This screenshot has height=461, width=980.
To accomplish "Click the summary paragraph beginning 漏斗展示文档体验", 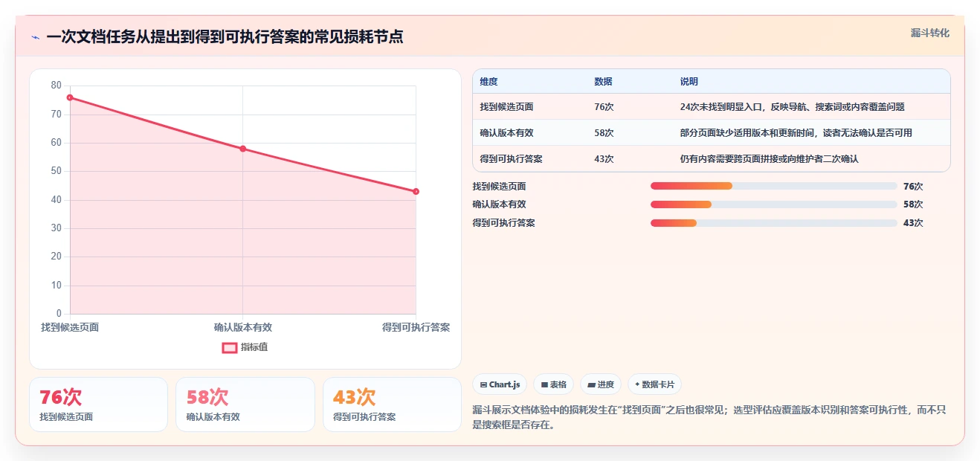I will (x=710, y=418).
